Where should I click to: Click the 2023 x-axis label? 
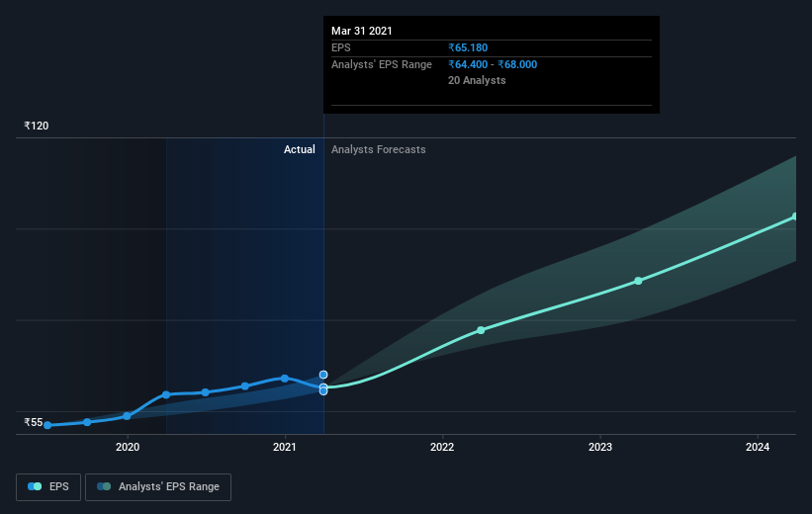pos(599,447)
